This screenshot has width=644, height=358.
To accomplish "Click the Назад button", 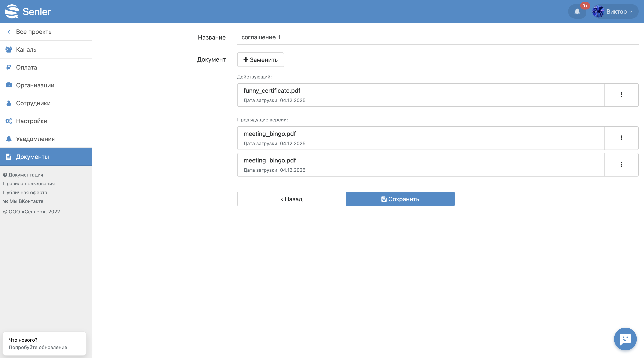I will click(291, 199).
